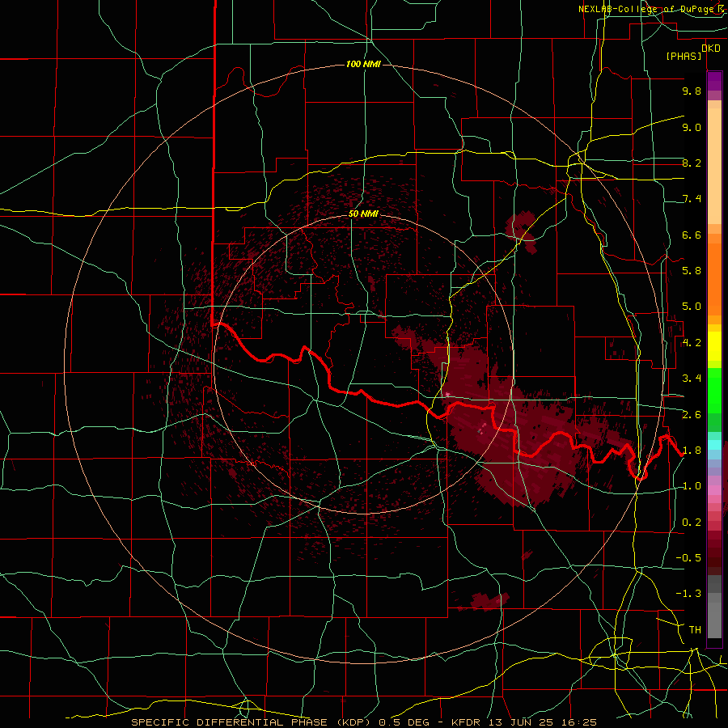728x728 pixels.
Task: Click the "DKD" legend title
Action: [x=711, y=49]
